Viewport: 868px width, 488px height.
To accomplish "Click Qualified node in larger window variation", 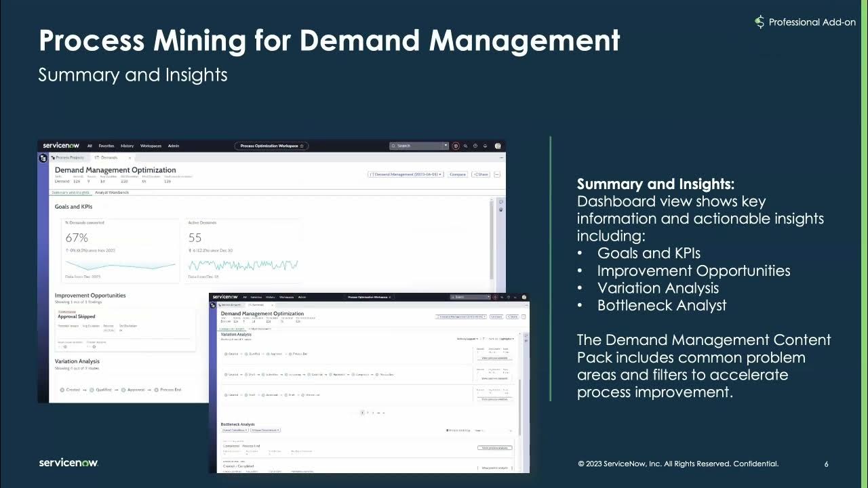I will pyautogui.click(x=100, y=390).
